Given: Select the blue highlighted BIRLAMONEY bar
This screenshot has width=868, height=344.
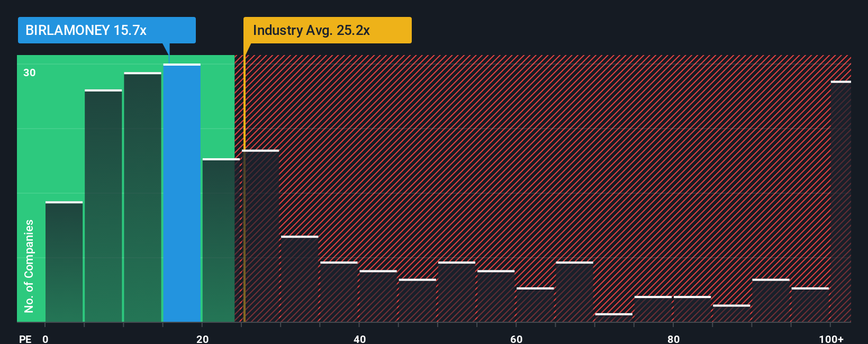Looking at the screenshot, I should tap(182, 193).
